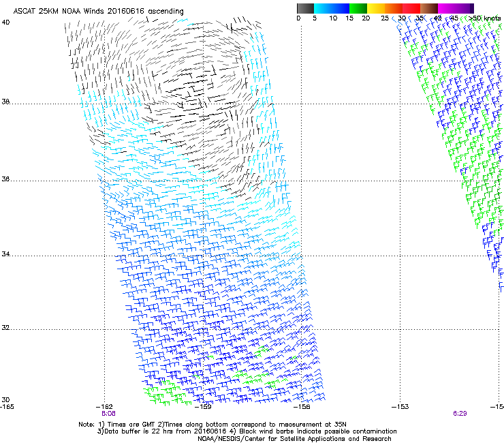Click the "-159" longitude axis label
The image size is (504, 443).
point(204,407)
